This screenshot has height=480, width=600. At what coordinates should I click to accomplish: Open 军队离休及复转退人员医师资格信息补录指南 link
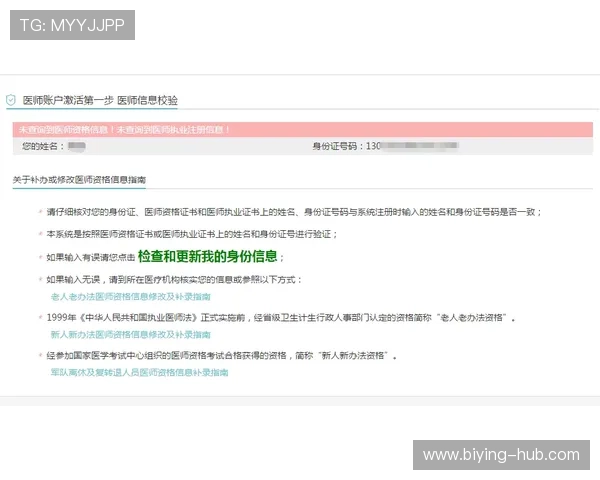(x=139, y=372)
